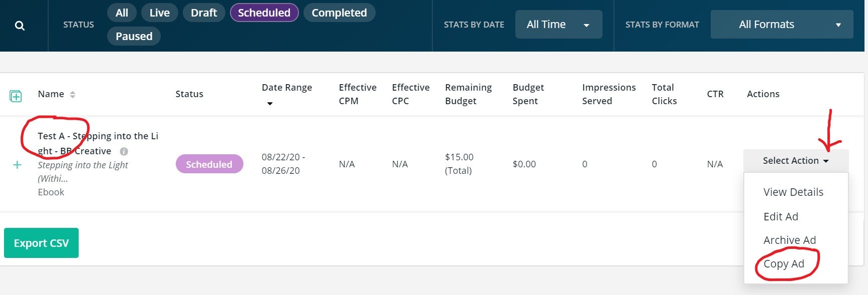Click the search magnifier icon

(20, 26)
